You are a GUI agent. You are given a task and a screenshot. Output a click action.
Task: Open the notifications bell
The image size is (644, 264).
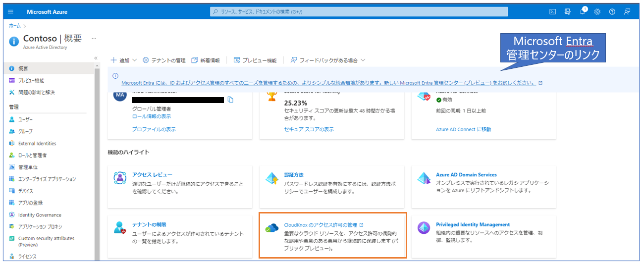(x=583, y=11)
